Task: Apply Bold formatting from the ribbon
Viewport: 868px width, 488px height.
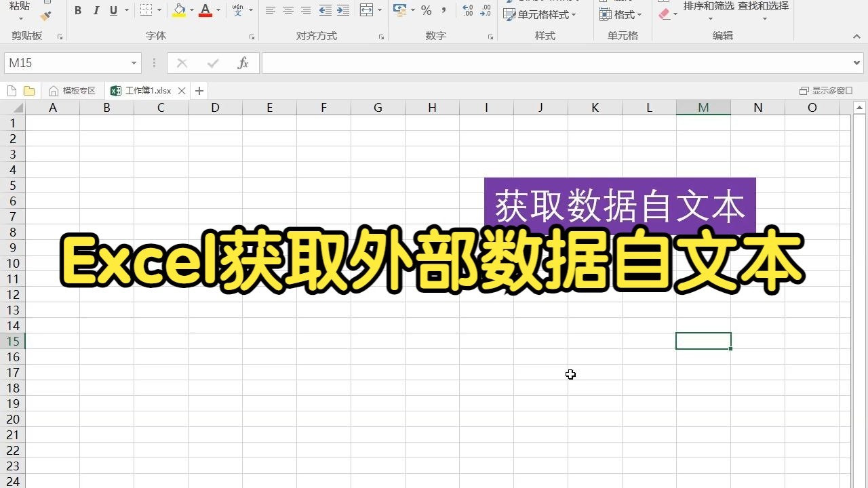Action: coord(77,11)
